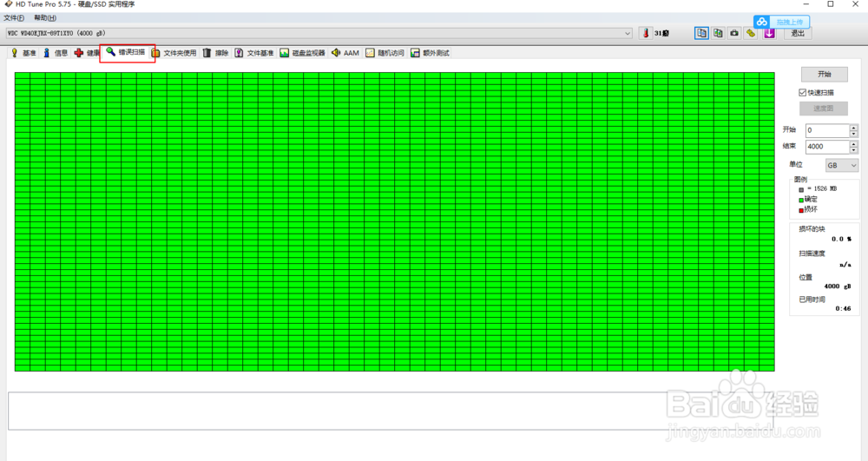Open the 擦除 erase tab
Image resolution: width=868 pixels, height=461 pixels.
[215, 53]
